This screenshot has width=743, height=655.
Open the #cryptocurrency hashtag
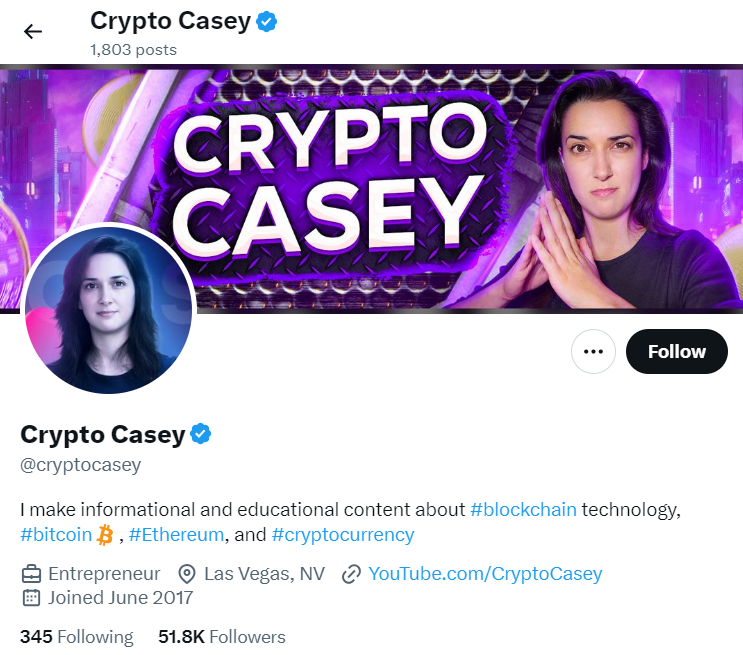343,535
